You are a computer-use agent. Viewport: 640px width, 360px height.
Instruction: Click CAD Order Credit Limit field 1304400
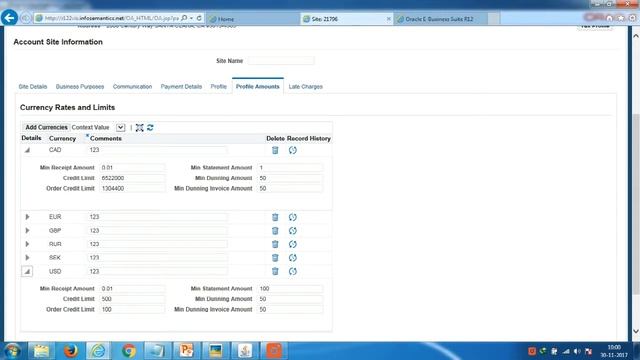132,189
